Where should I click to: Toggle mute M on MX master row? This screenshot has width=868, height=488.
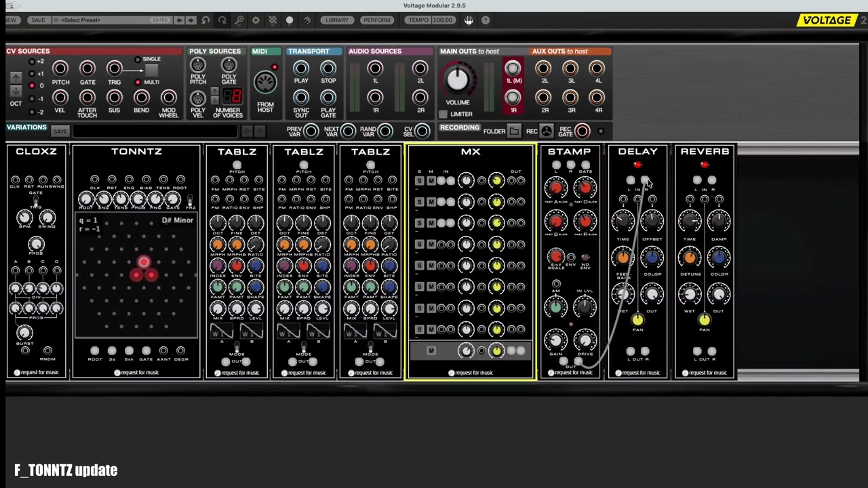[431, 350]
